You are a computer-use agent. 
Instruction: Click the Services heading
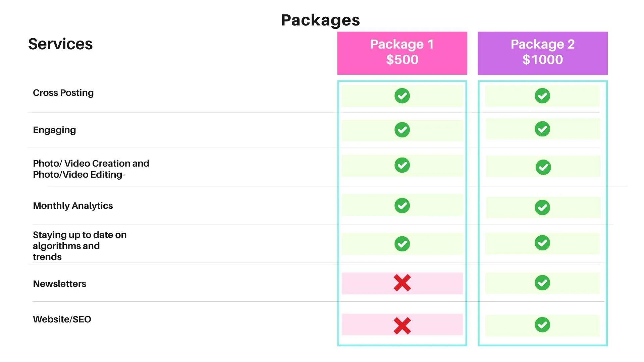point(60,44)
